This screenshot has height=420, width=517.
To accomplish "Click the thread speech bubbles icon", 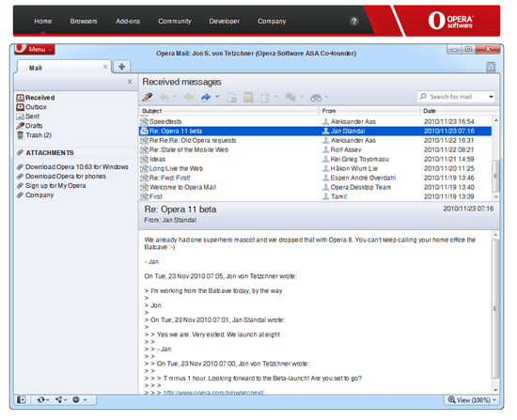I will 290,98.
